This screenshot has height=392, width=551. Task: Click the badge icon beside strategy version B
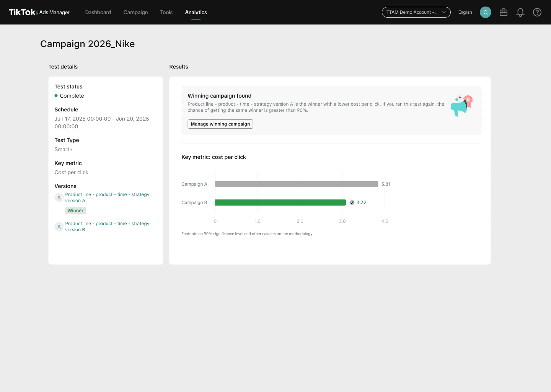click(59, 227)
